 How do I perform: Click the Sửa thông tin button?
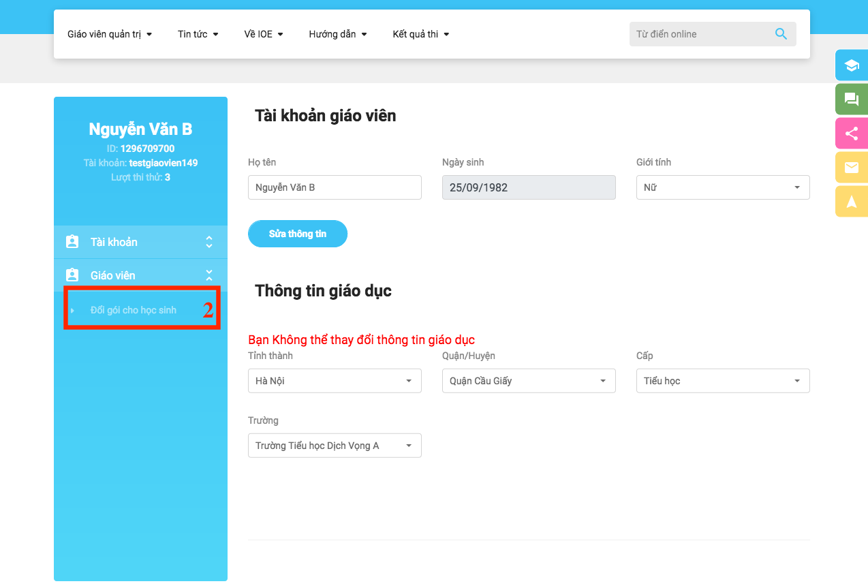[298, 234]
